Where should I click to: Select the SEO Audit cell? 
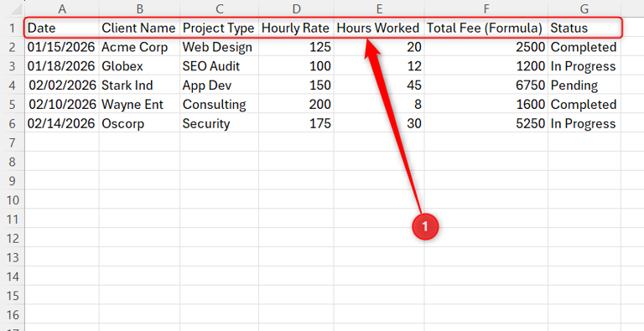pyautogui.click(x=220, y=66)
